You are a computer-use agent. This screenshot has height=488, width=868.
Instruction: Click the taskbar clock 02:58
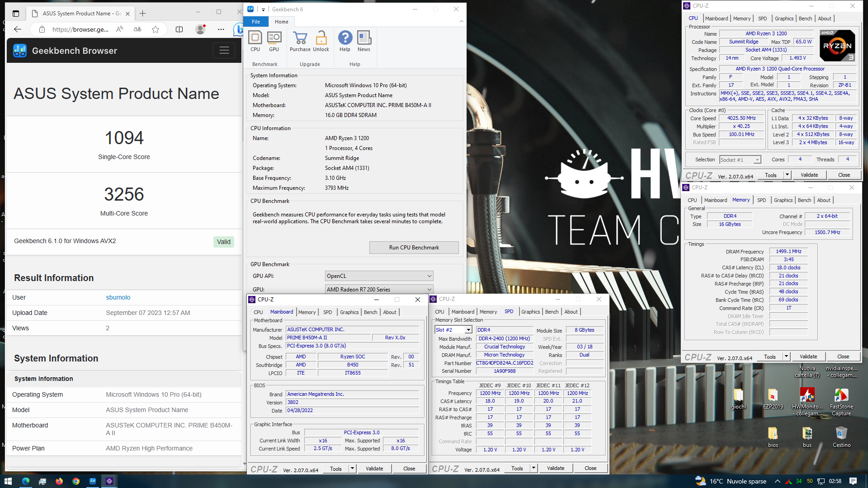tap(835, 481)
